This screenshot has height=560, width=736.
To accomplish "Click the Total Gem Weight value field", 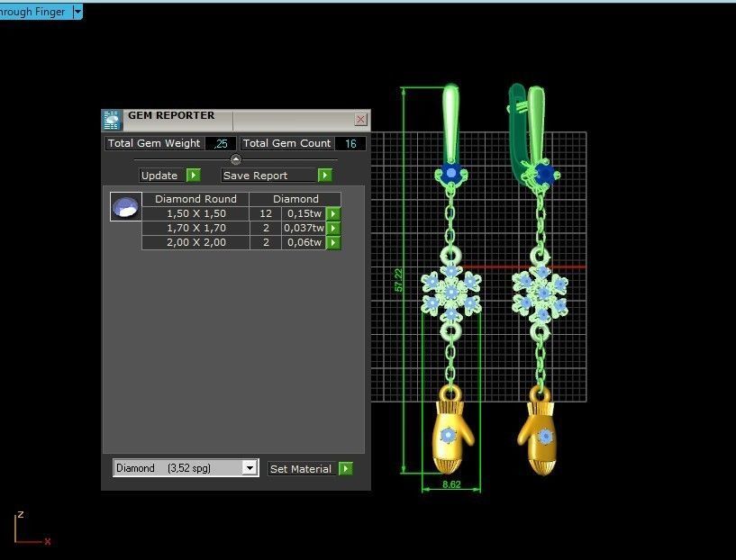I will click(220, 143).
